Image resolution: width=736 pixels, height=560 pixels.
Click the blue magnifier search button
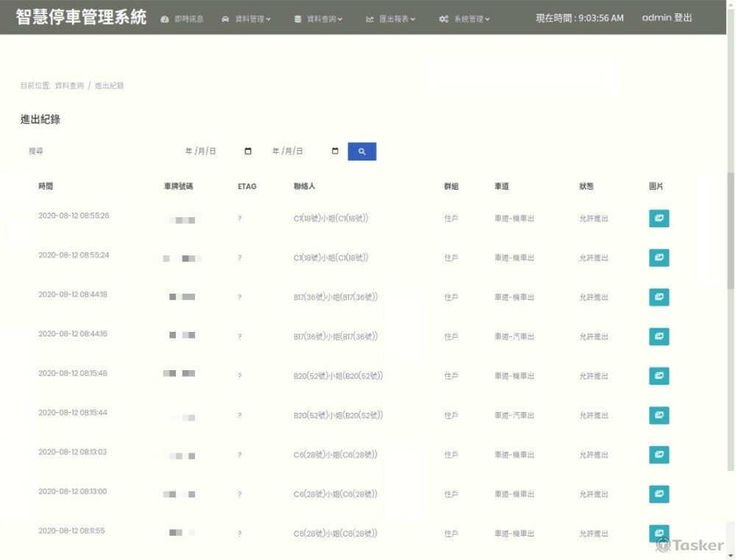click(361, 152)
